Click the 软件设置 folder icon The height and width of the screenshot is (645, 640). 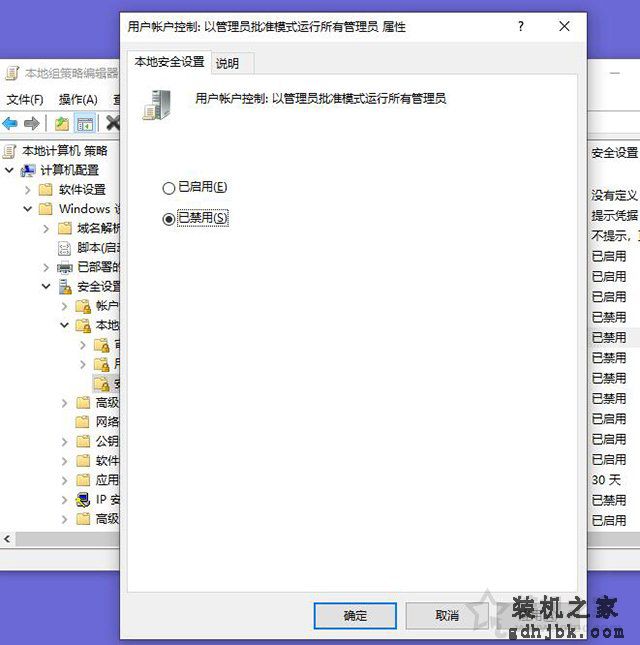[45, 190]
